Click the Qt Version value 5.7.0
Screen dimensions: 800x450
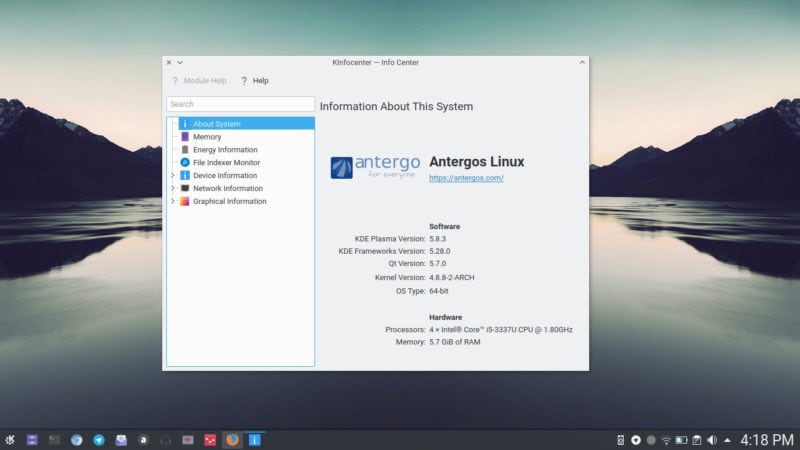click(437, 263)
